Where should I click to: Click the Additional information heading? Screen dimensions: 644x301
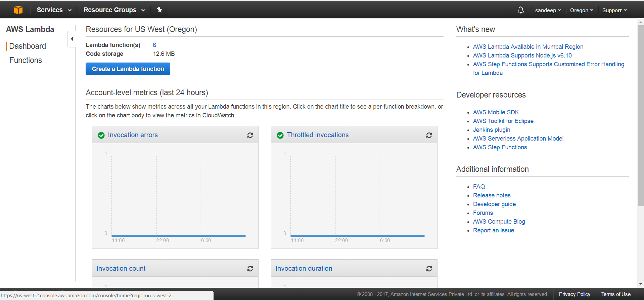coord(492,169)
